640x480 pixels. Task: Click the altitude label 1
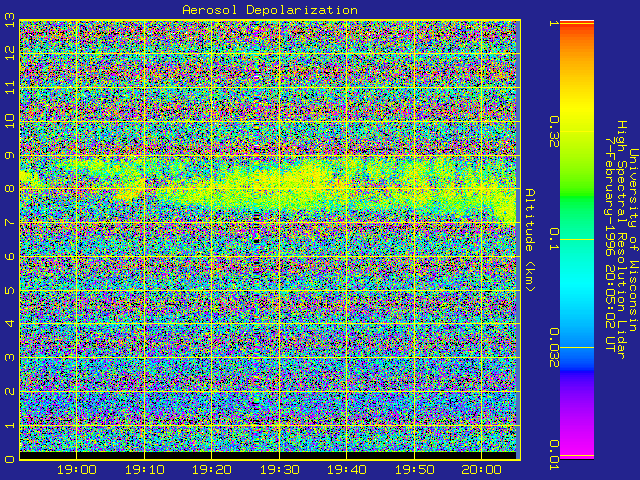click(10, 425)
